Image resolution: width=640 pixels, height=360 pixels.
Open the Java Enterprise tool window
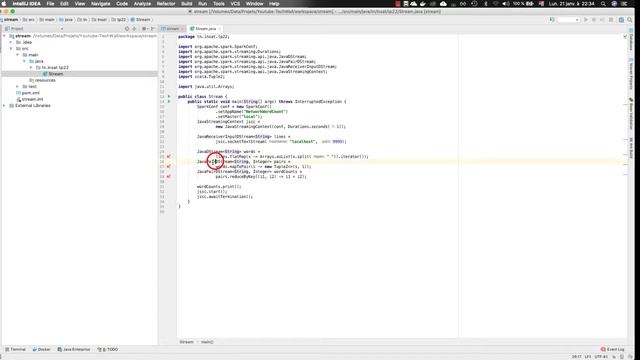(74, 349)
